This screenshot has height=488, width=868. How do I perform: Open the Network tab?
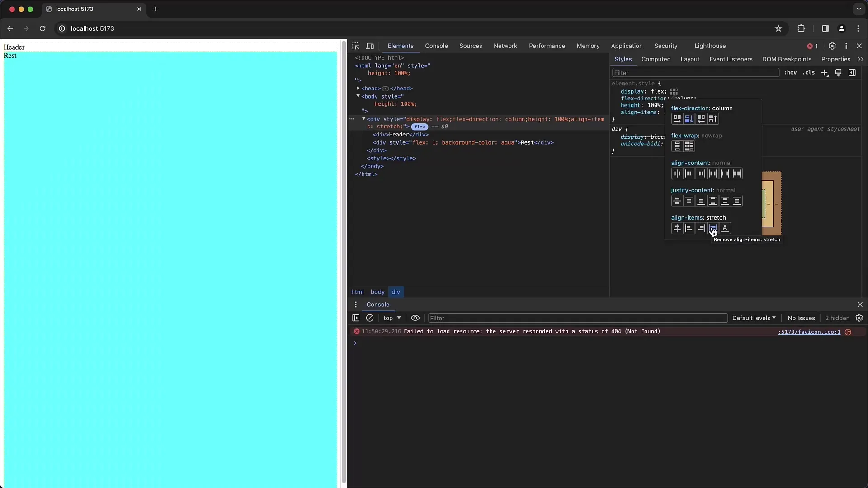coord(505,46)
